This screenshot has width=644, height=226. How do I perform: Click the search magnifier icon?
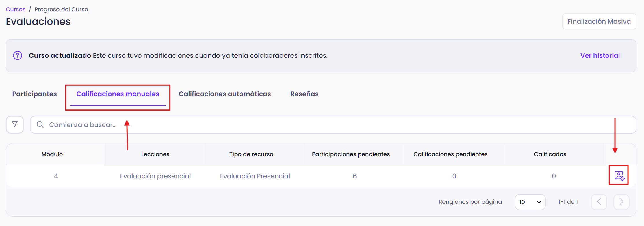pyautogui.click(x=40, y=124)
